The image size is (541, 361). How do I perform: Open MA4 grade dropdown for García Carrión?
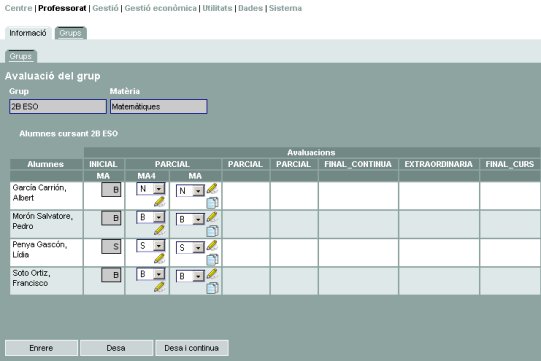click(151, 189)
